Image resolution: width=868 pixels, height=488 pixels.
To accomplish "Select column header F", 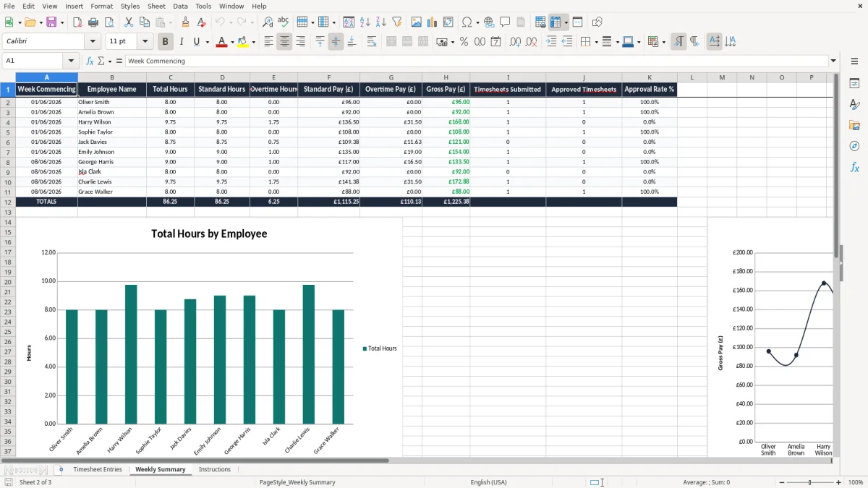I will [x=328, y=77].
